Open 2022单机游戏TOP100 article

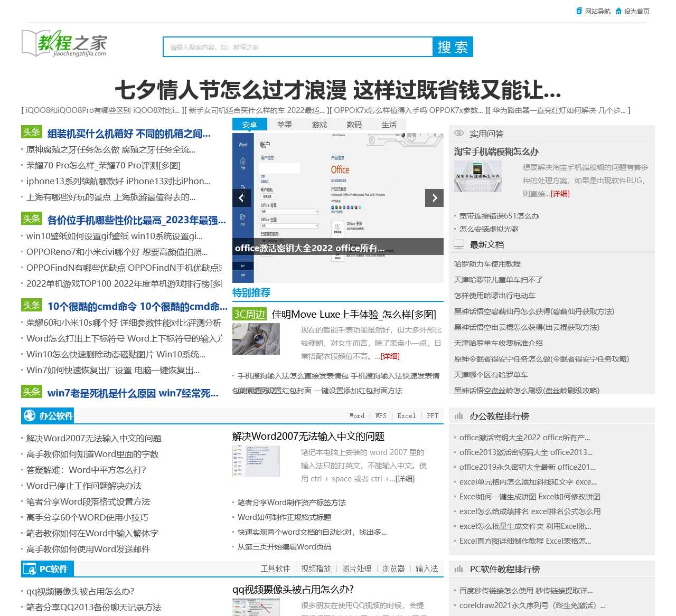coord(124,283)
